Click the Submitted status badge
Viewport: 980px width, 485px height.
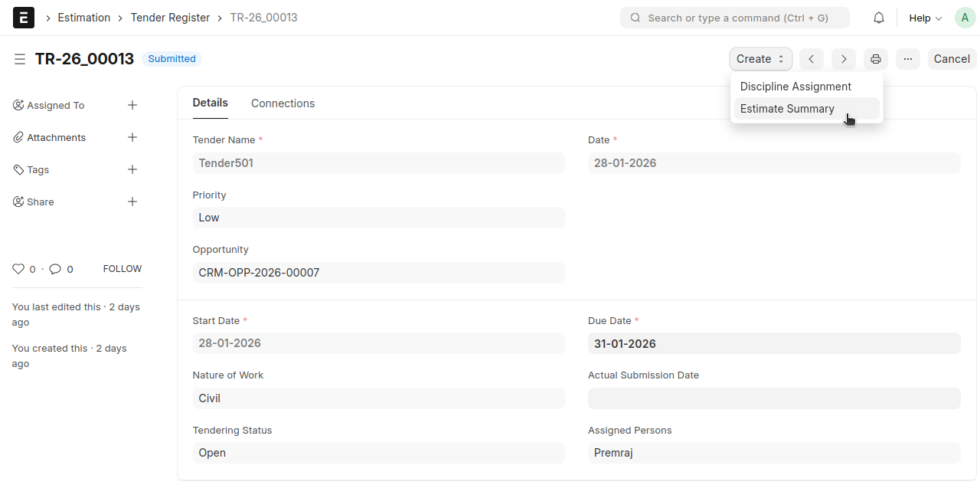[x=171, y=58]
